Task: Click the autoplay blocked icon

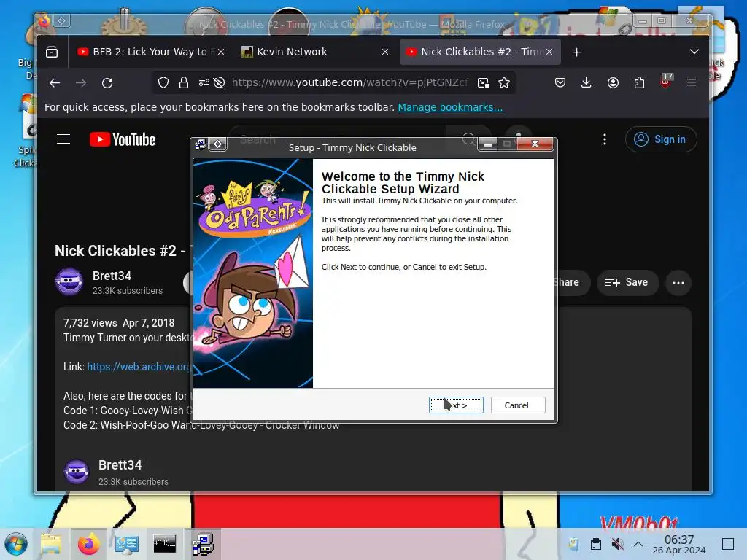Action: [x=219, y=83]
